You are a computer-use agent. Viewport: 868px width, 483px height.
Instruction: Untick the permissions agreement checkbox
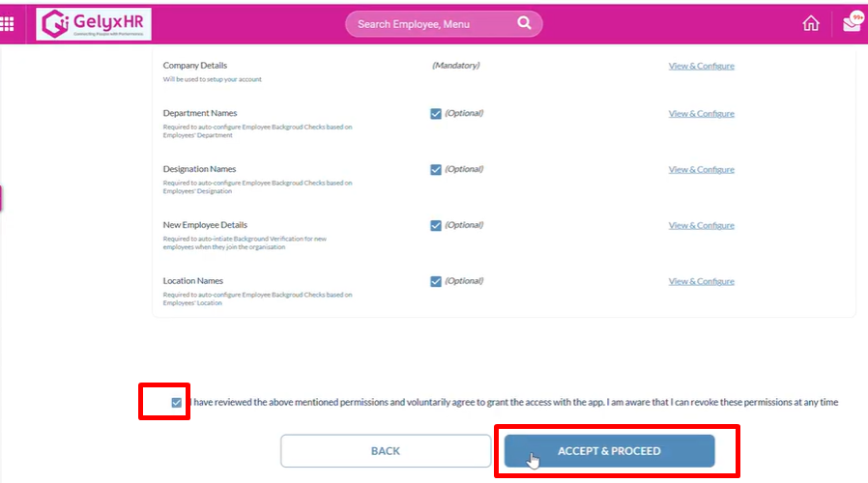point(176,402)
